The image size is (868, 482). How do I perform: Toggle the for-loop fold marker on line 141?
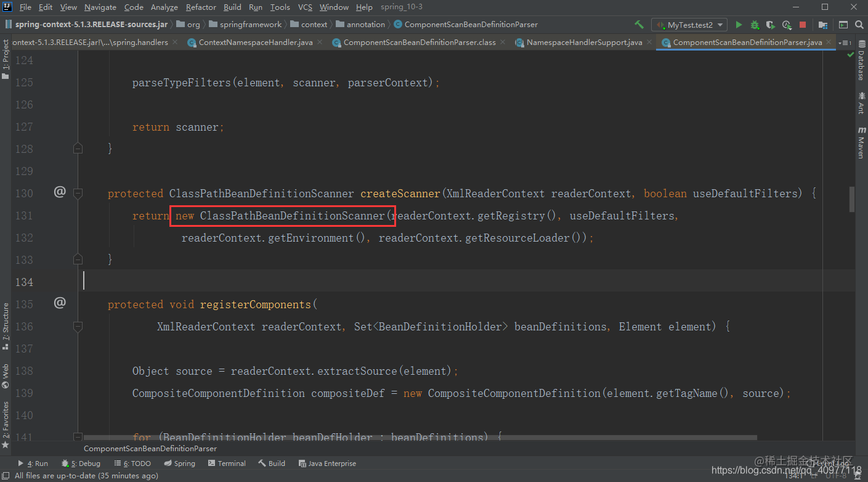(x=78, y=436)
